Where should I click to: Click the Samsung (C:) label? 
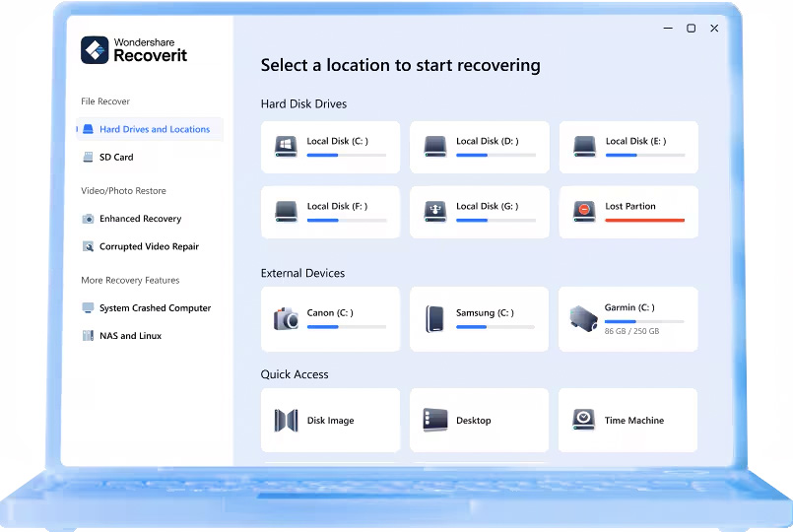(485, 313)
